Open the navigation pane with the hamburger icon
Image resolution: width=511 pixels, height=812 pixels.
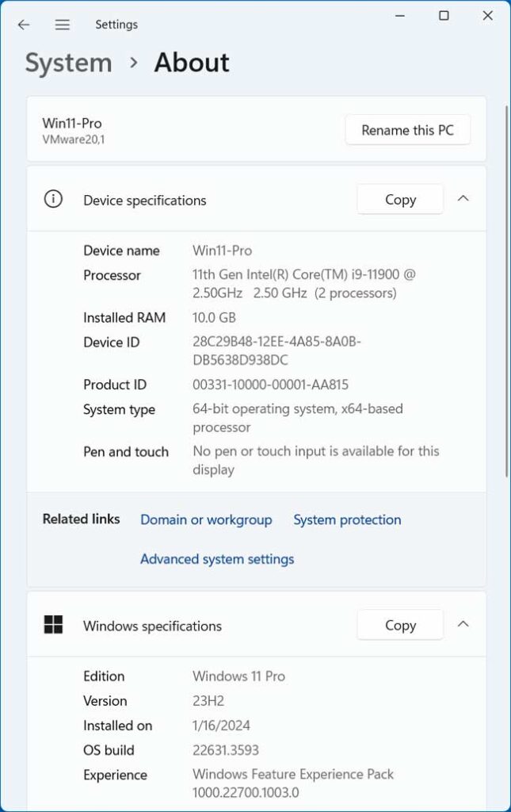pos(62,25)
